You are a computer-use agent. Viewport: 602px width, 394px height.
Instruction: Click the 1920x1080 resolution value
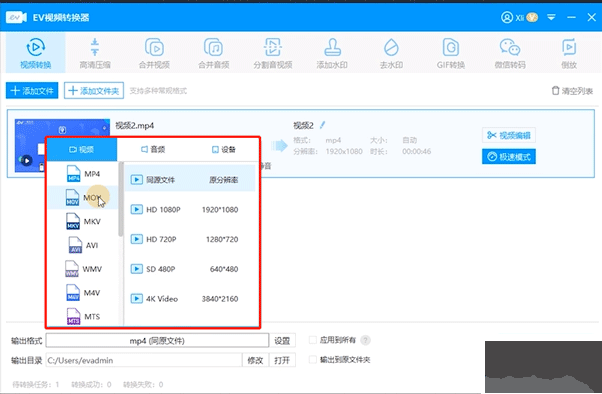pyautogui.click(x=344, y=151)
